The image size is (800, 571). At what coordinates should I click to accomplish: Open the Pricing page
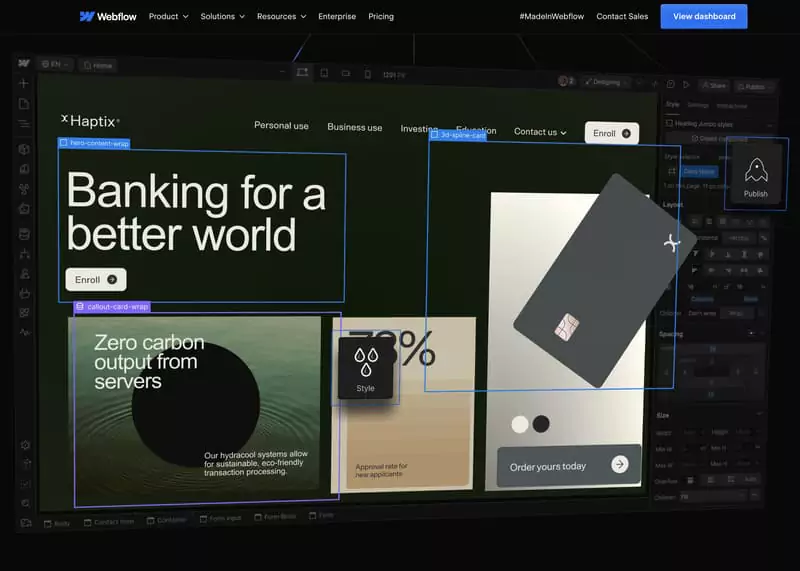pyautogui.click(x=381, y=16)
